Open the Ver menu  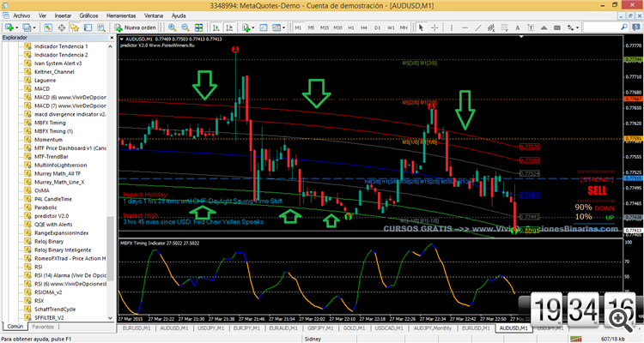pyautogui.click(x=42, y=15)
